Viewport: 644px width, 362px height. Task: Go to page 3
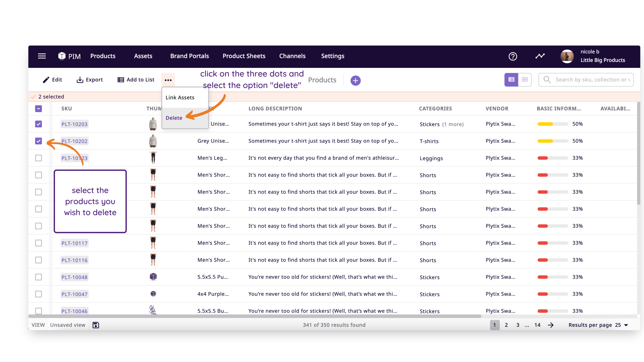[x=518, y=325]
